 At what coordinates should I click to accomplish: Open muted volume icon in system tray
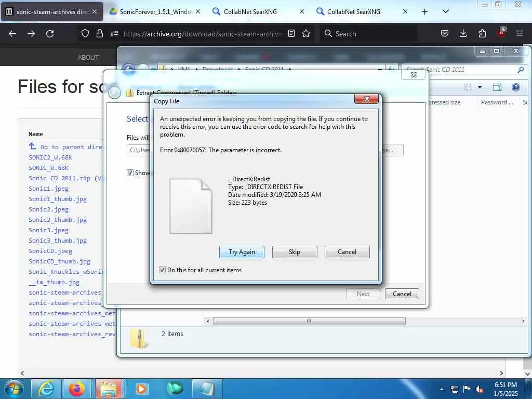coord(480,389)
